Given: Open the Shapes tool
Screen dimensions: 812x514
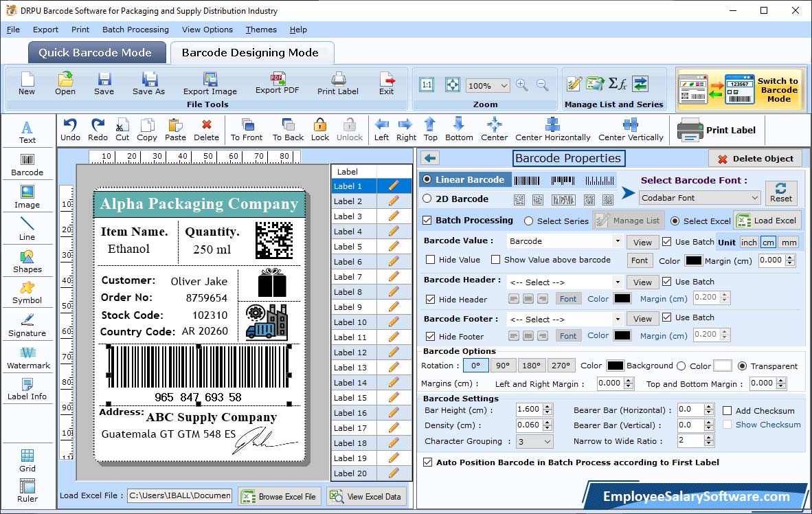Looking at the screenshot, I should (27, 262).
